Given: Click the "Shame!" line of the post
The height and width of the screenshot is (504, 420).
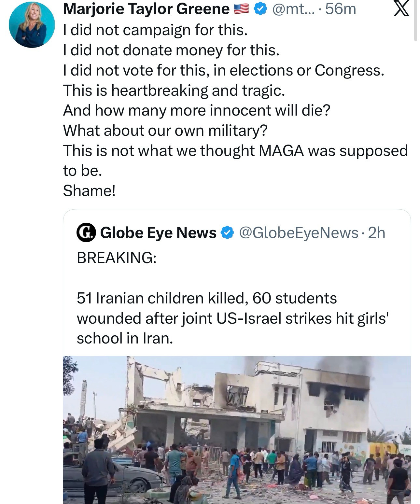Looking at the screenshot, I should 89,190.
